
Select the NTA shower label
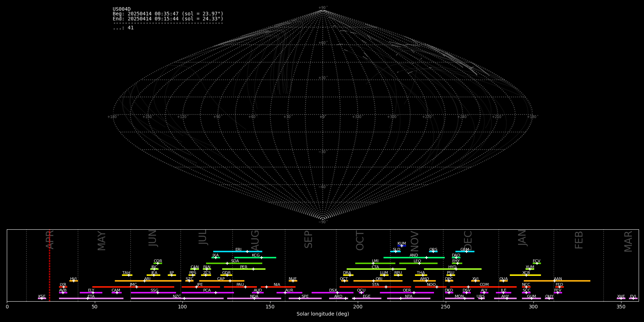[x=409, y=296]
